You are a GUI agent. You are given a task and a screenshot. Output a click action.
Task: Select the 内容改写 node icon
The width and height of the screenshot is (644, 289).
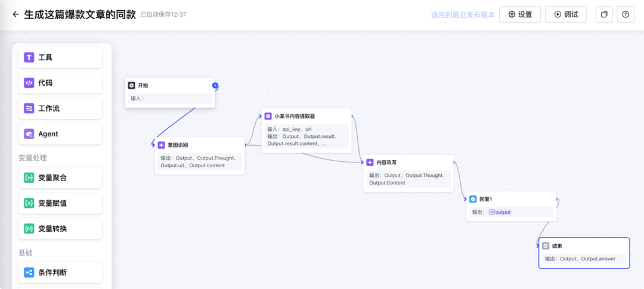click(x=370, y=162)
